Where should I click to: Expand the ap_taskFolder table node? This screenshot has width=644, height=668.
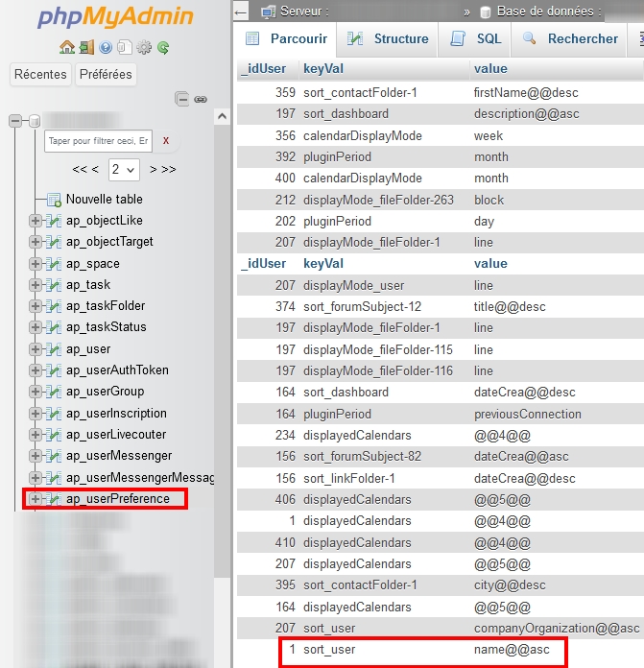tap(36, 306)
